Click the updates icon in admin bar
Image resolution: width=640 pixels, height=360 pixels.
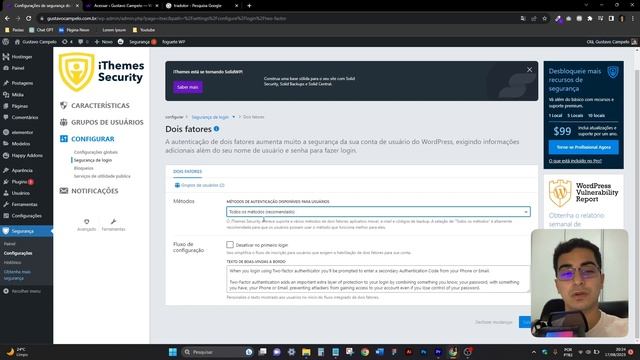click(x=67, y=42)
